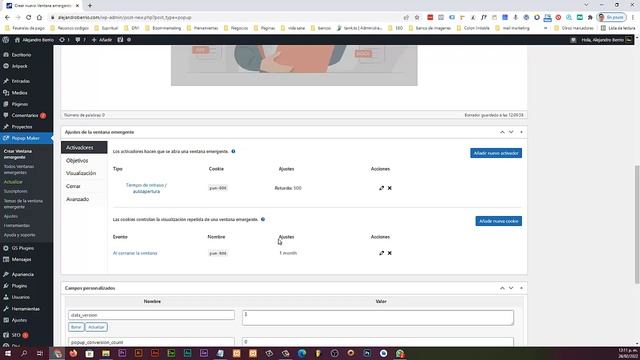The height and width of the screenshot is (360, 640).
Task: Move Campos personalizados panel down
Action: coord(511,288)
